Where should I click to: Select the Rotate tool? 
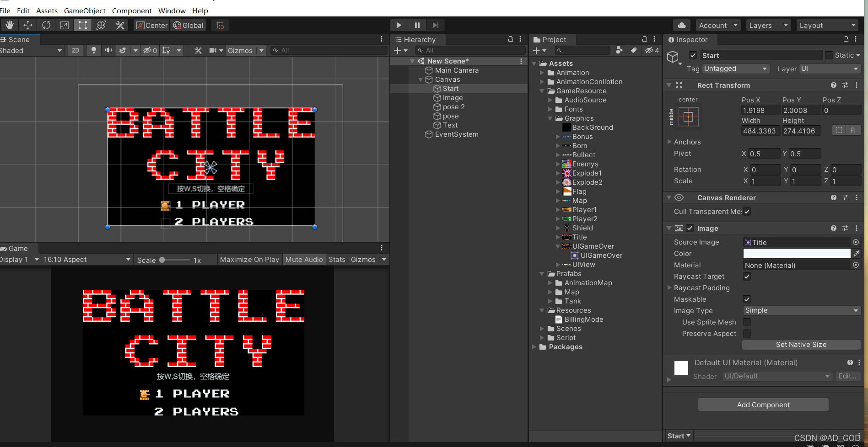(46, 25)
